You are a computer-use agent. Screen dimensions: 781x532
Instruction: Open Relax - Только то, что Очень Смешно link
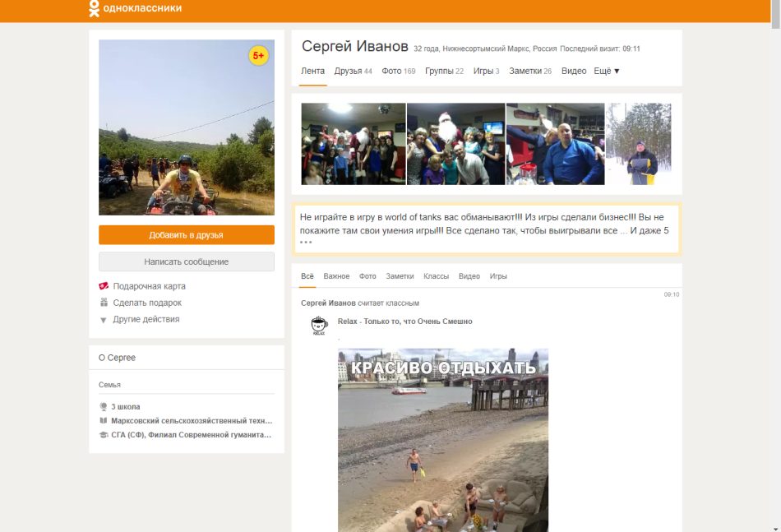coord(404,322)
